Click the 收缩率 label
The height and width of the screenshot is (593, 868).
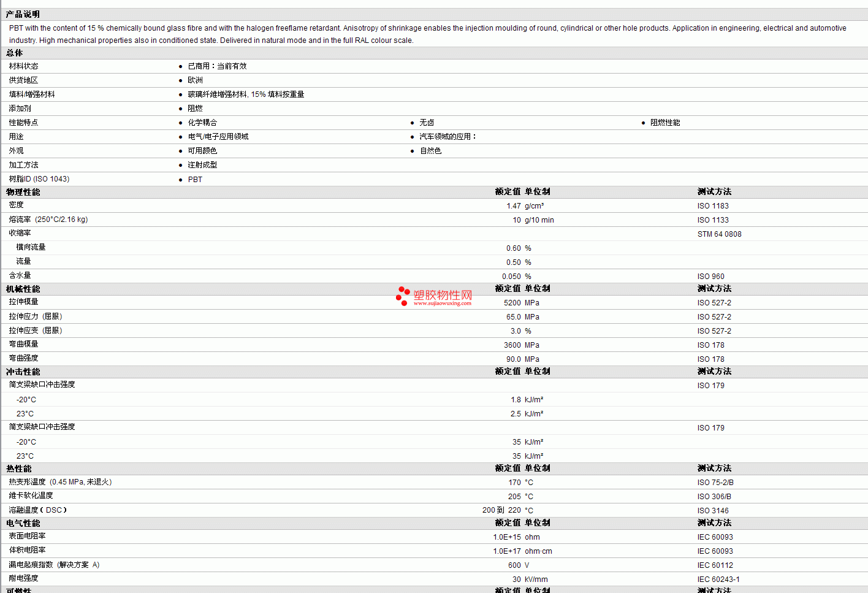(20, 233)
